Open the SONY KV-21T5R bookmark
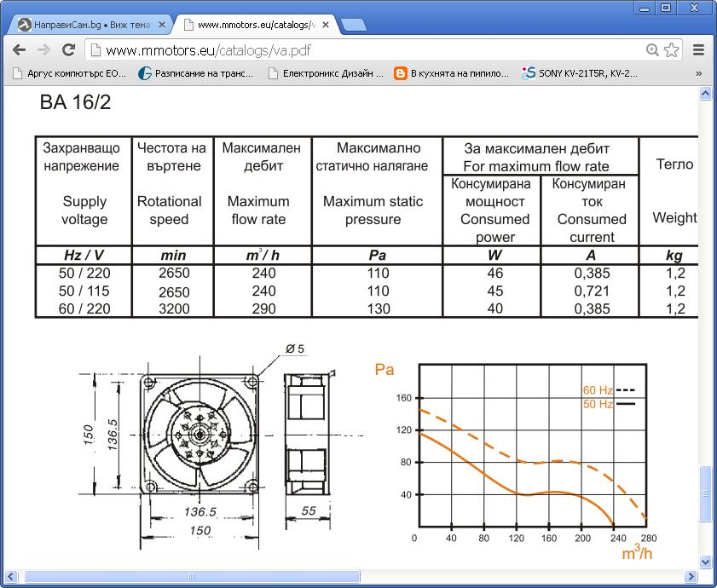Screen dimensions: 717x588 [x=580, y=73]
